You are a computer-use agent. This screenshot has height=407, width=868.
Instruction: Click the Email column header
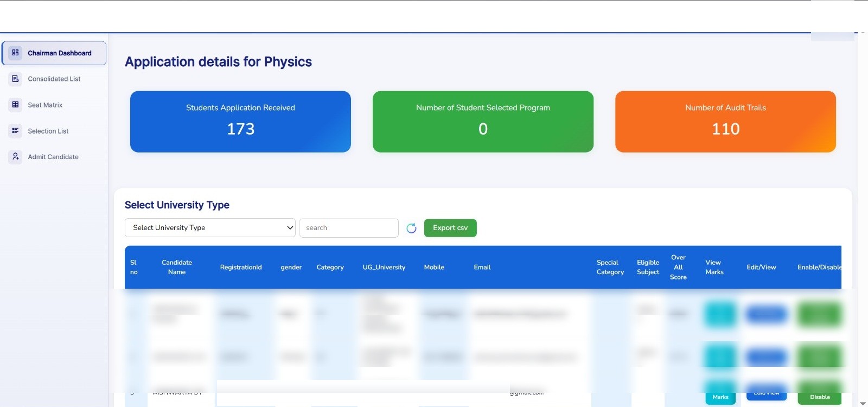[482, 268]
